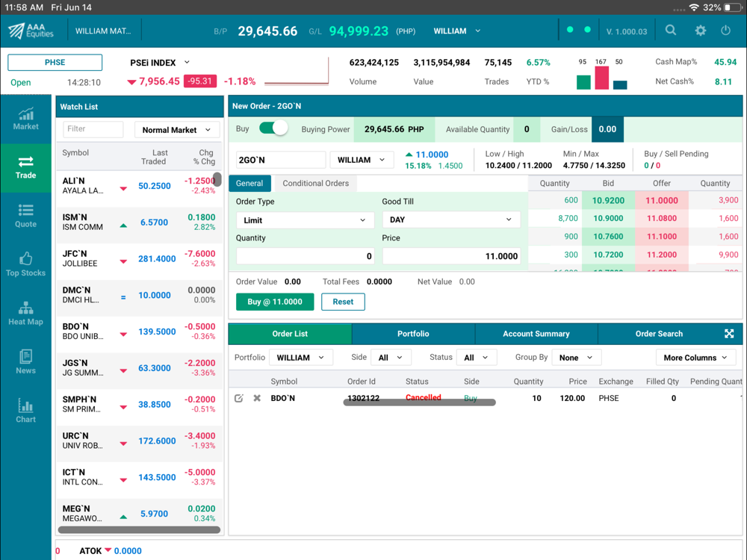Viewport: 747px width, 560px height.
Task: Select MEG`N Megaworld row
Action: coord(139,514)
